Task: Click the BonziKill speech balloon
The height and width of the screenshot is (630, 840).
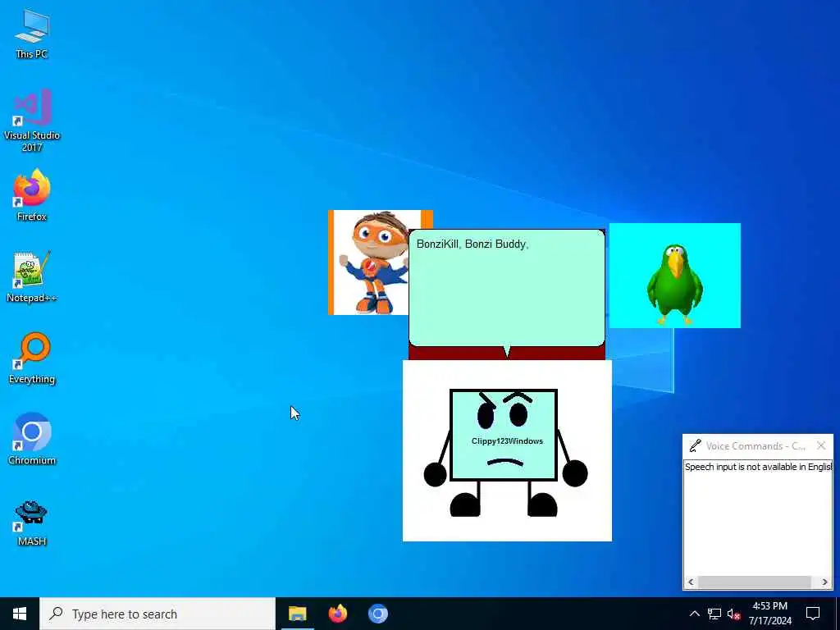Action: click(x=507, y=288)
